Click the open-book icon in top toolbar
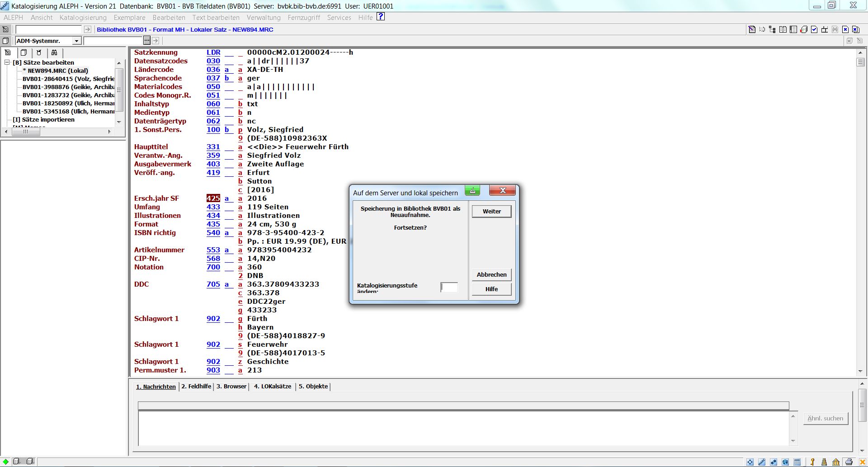 point(783,29)
